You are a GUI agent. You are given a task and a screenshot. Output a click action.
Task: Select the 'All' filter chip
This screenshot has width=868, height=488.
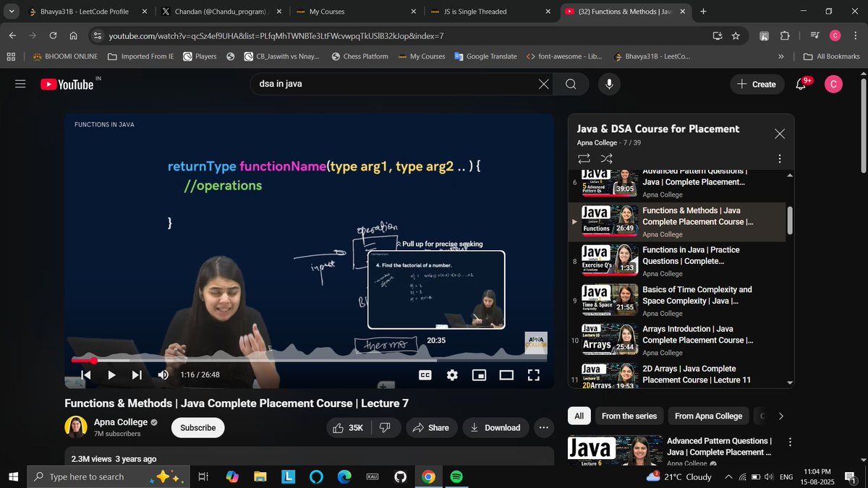click(579, 416)
